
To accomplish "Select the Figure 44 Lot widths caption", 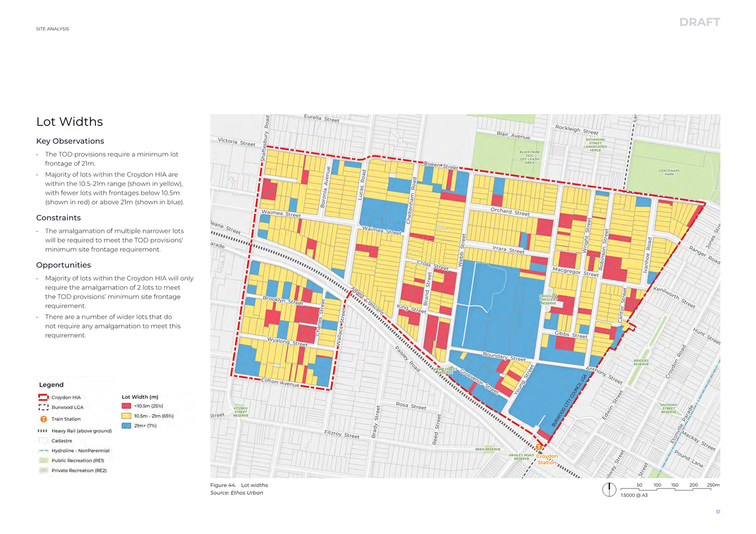I will tap(239, 485).
